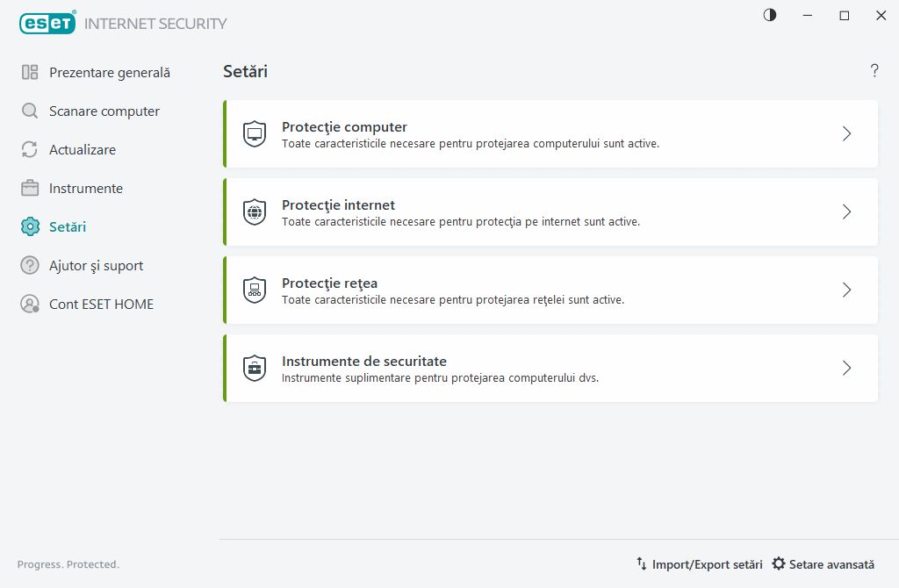Expand the Protecție internet card chevron
Screen dimensions: 899x588
(845, 212)
